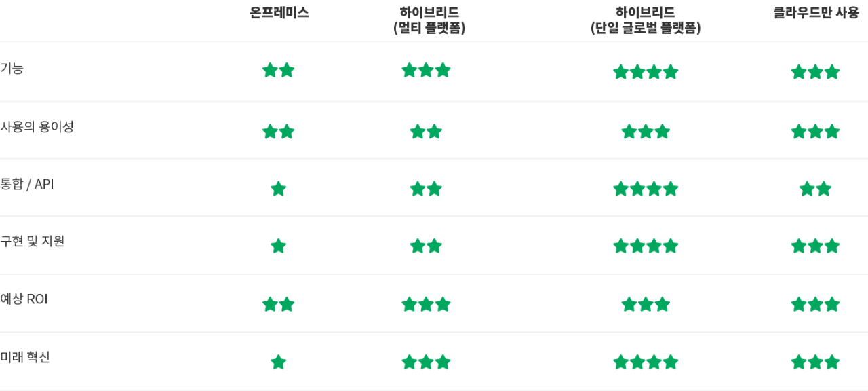Click the 클라우드만 사용 column header

click(x=816, y=13)
